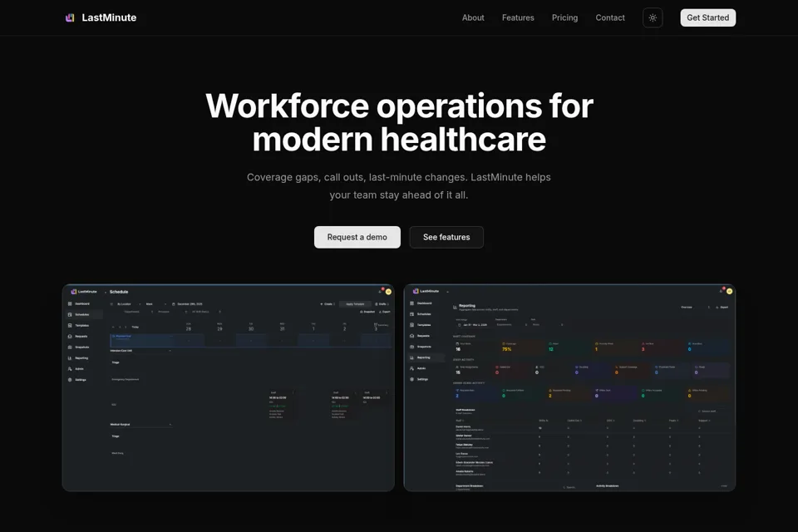The height and width of the screenshot is (532, 798).
Task: Expand Intensive Care Unit section in Schedule preview
Action: [x=141, y=351]
